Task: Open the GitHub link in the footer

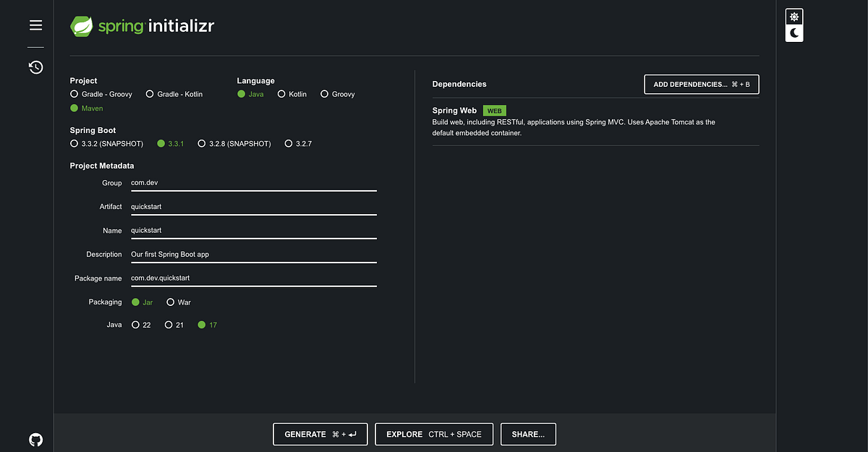Action: pyautogui.click(x=35, y=439)
